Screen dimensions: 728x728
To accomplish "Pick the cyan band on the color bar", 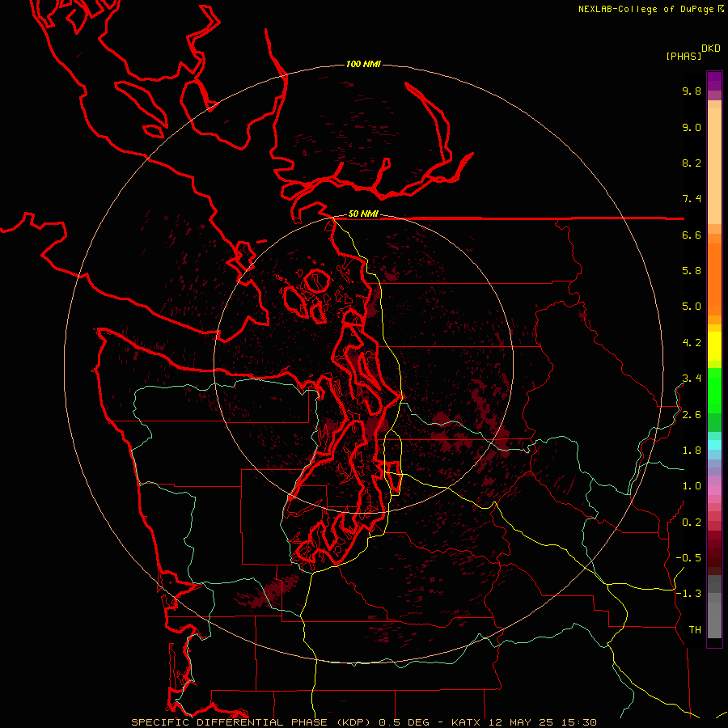I will tap(714, 445).
